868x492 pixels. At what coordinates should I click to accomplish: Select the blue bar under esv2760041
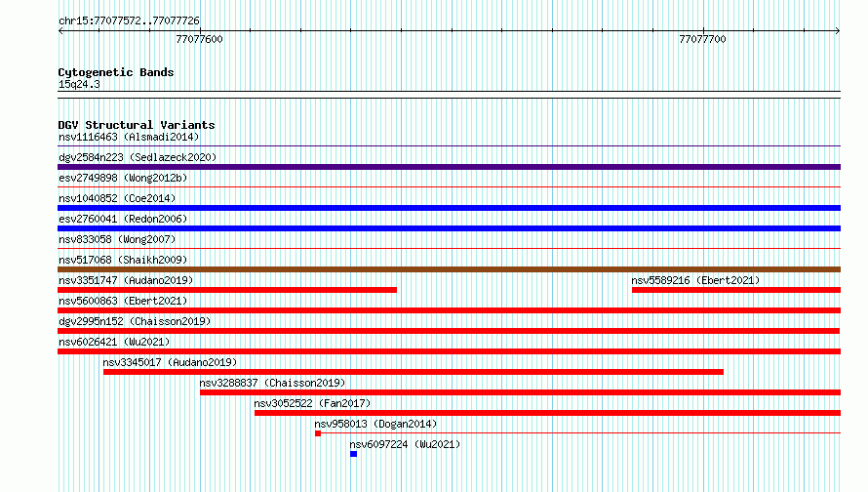tap(449, 228)
